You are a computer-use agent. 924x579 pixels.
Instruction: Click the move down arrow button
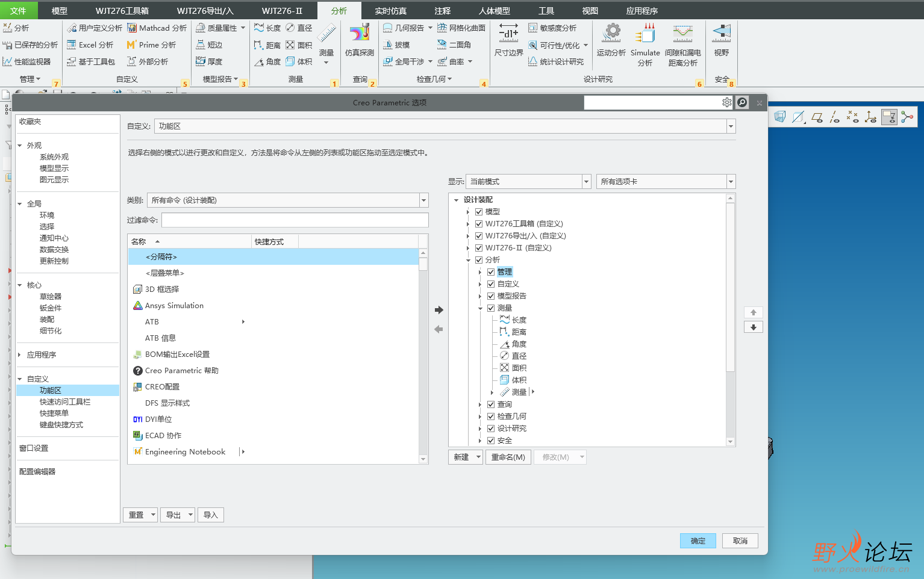pyautogui.click(x=753, y=327)
